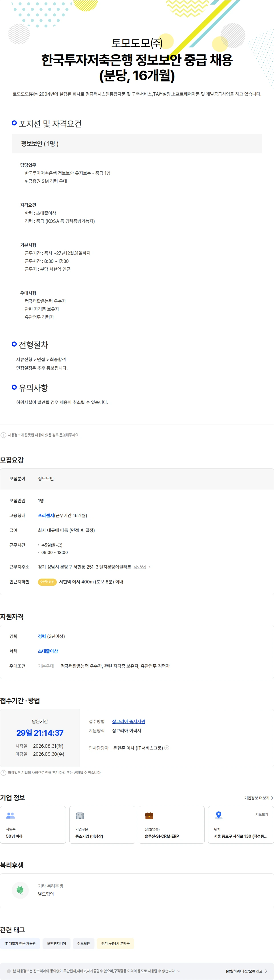The width and height of the screenshot is (274, 980).
Task: Click the 별도협의 benefit text
Action: 46,894
